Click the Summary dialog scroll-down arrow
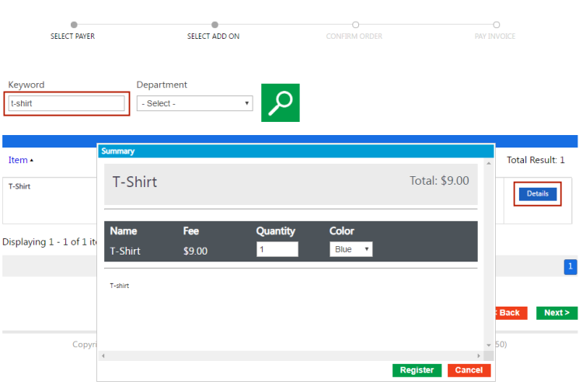 489,345
